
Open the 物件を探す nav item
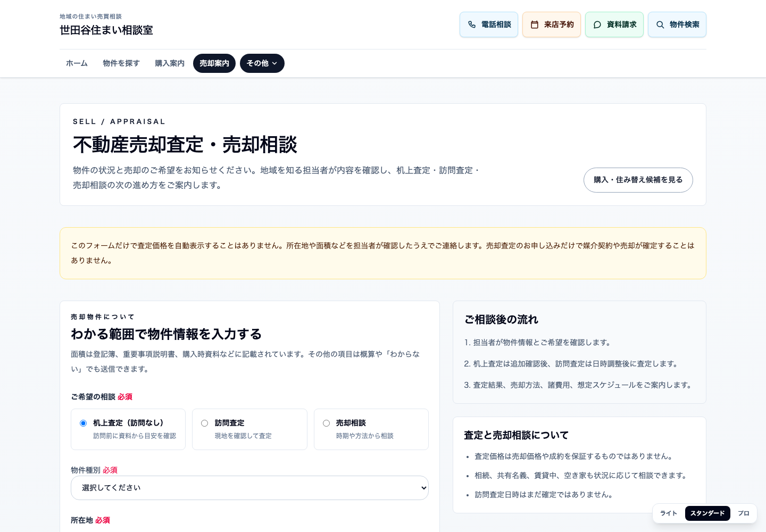coord(121,63)
